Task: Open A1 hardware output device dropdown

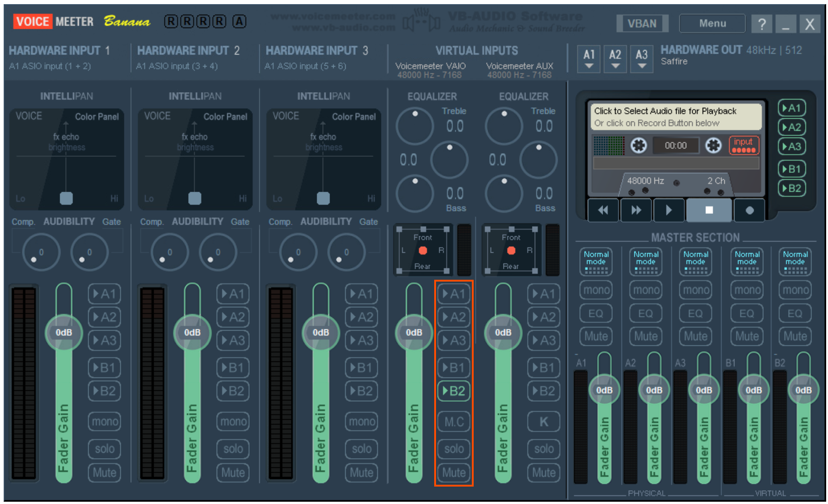Action: point(589,59)
